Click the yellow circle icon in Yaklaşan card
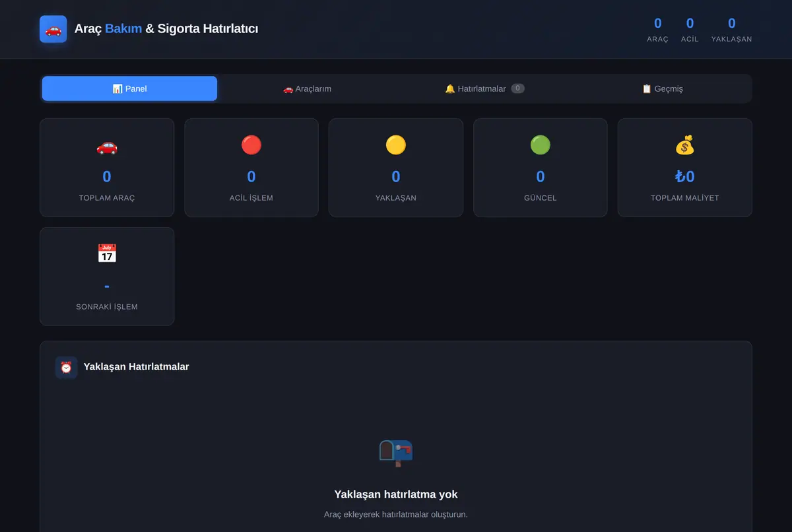The height and width of the screenshot is (532, 792). (396, 145)
